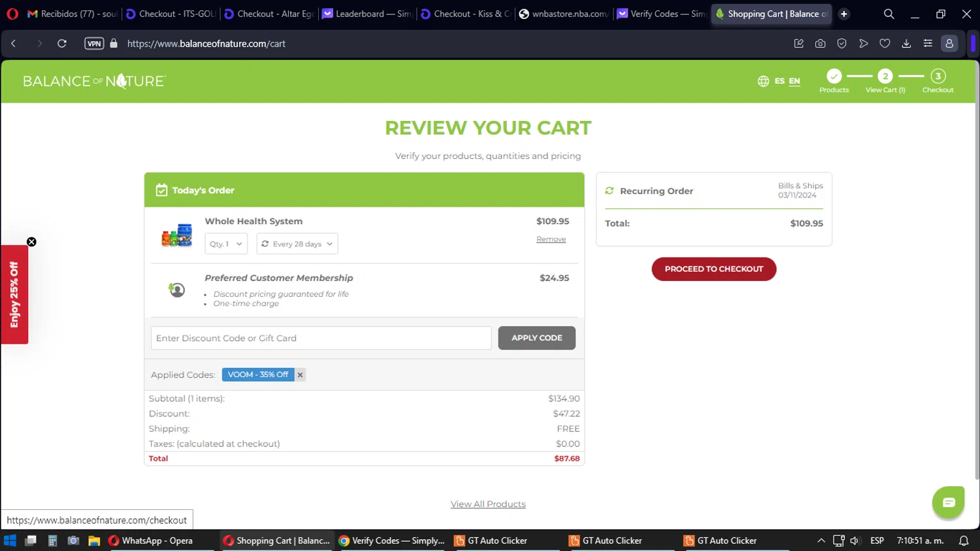Image resolution: width=980 pixels, height=551 pixels.
Task: Open browser downloads
Action: point(906,44)
